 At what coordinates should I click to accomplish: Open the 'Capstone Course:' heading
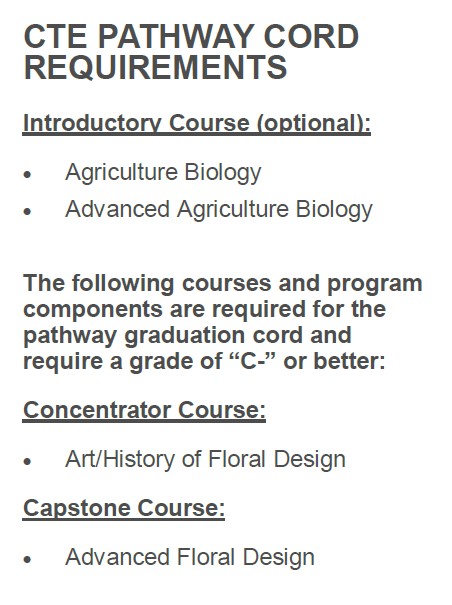(x=124, y=508)
